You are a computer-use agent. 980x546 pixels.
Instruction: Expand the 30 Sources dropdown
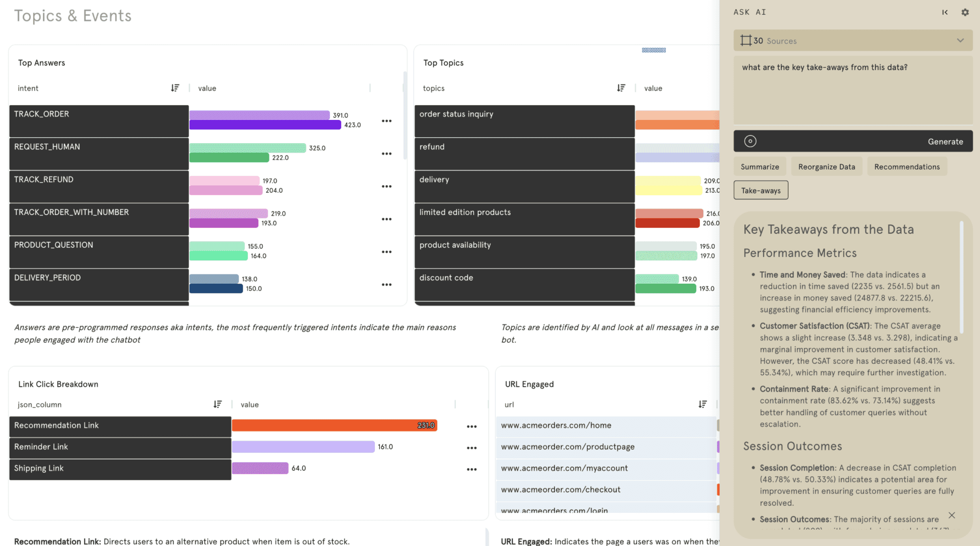[x=960, y=41]
